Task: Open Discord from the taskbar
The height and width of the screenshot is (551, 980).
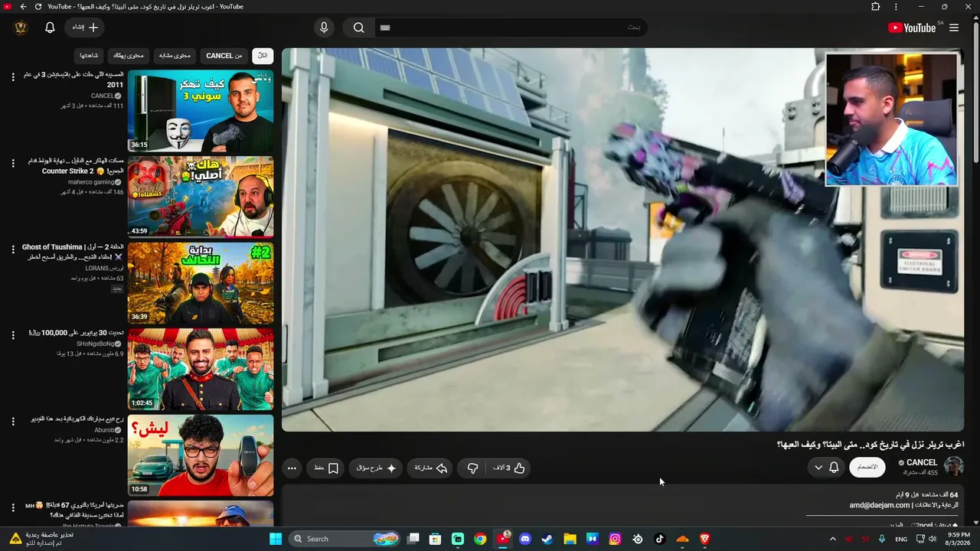Action: point(525,539)
